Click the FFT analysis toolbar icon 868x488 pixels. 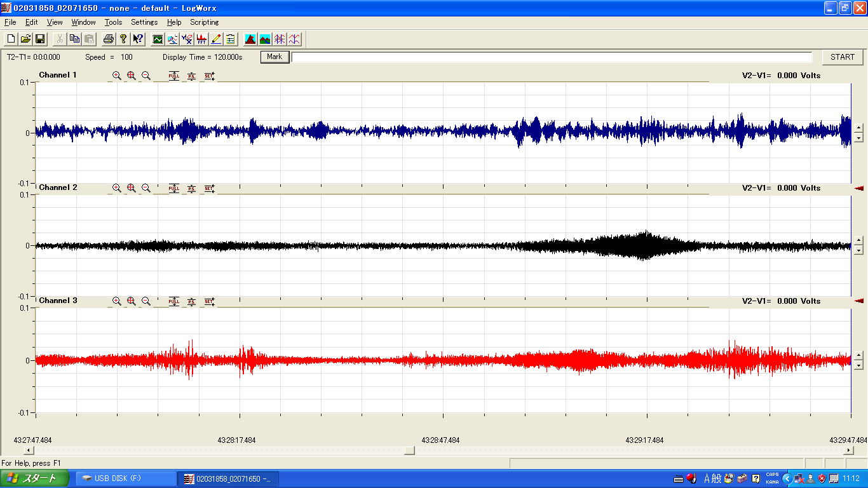point(201,39)
